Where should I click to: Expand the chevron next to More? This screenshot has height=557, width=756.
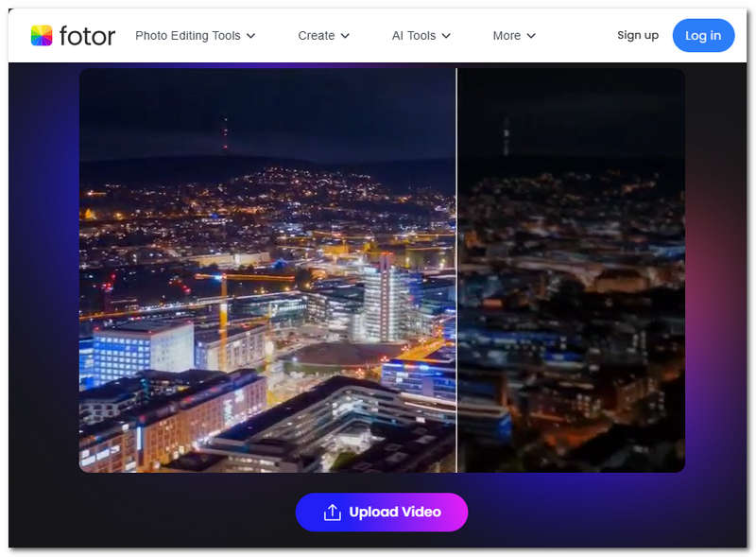(x=531, y=36)
